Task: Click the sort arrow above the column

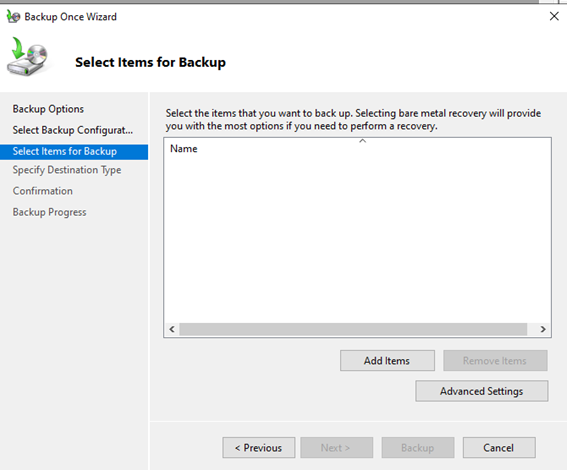Action: point(363,141)
